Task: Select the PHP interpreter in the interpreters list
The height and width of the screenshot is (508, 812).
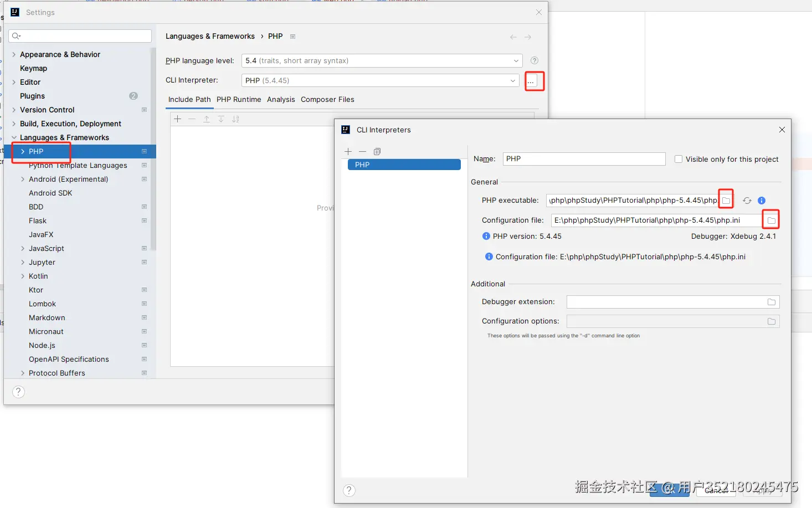Action: pyautogui.click(x=404, y=165)
